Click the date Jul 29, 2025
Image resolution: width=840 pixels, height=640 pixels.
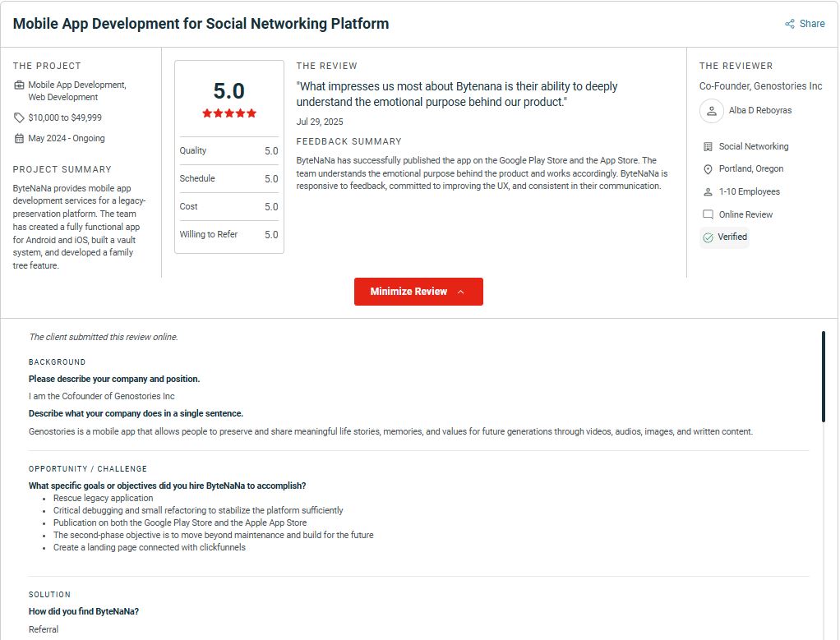319,122
